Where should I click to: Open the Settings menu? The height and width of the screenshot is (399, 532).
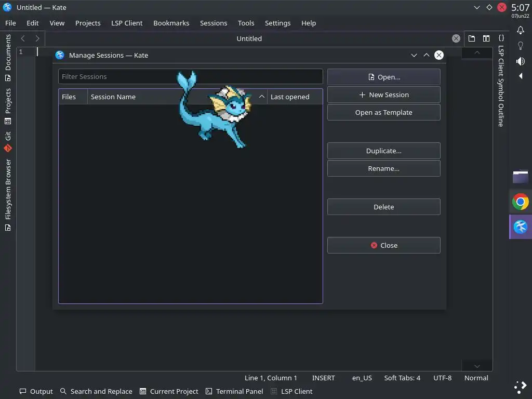(277, 23)
